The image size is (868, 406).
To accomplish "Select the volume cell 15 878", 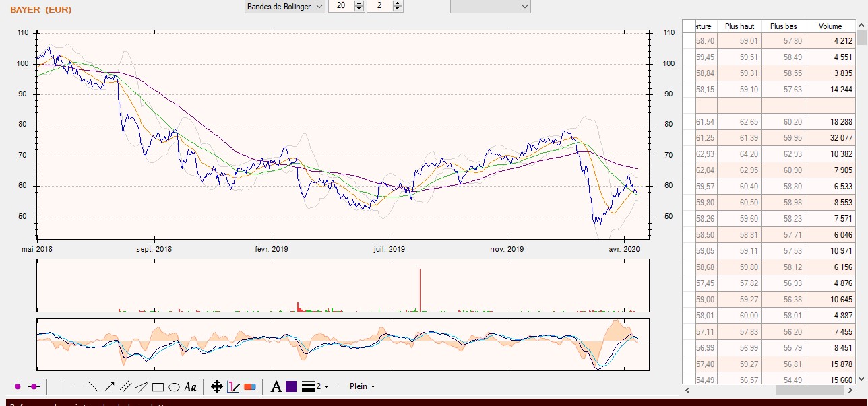I will (830, 364).
